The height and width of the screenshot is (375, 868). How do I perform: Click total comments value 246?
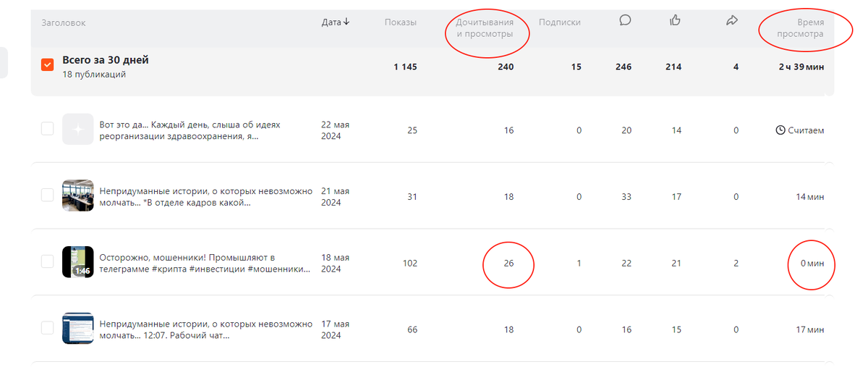(624, 67)
